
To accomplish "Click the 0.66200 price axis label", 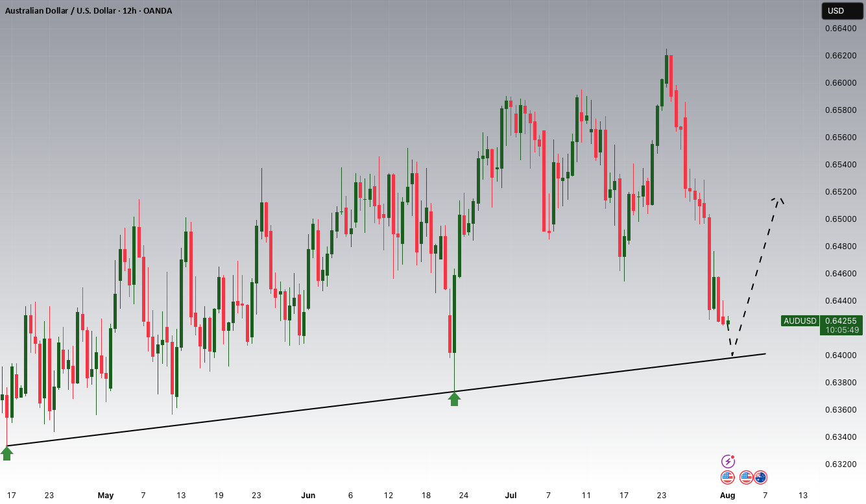I will pyautogui.click(x=841, y=56).
